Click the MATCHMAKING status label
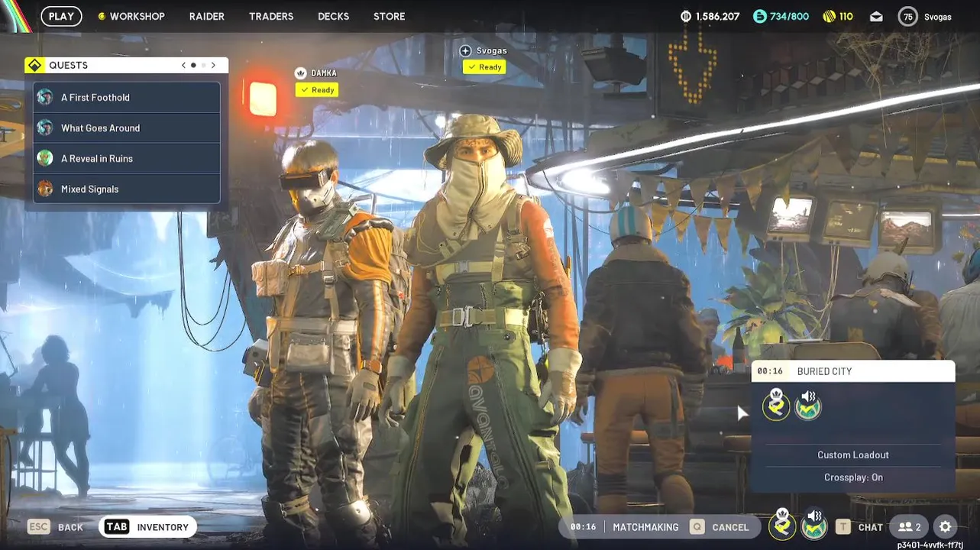This screenshot has height=550, width=980. click(645, 527)
